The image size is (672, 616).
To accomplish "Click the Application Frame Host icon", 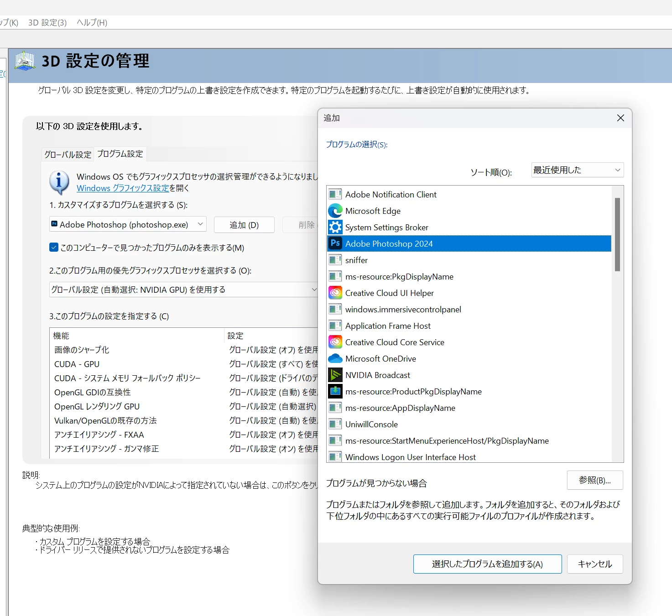I will [335, 326].
